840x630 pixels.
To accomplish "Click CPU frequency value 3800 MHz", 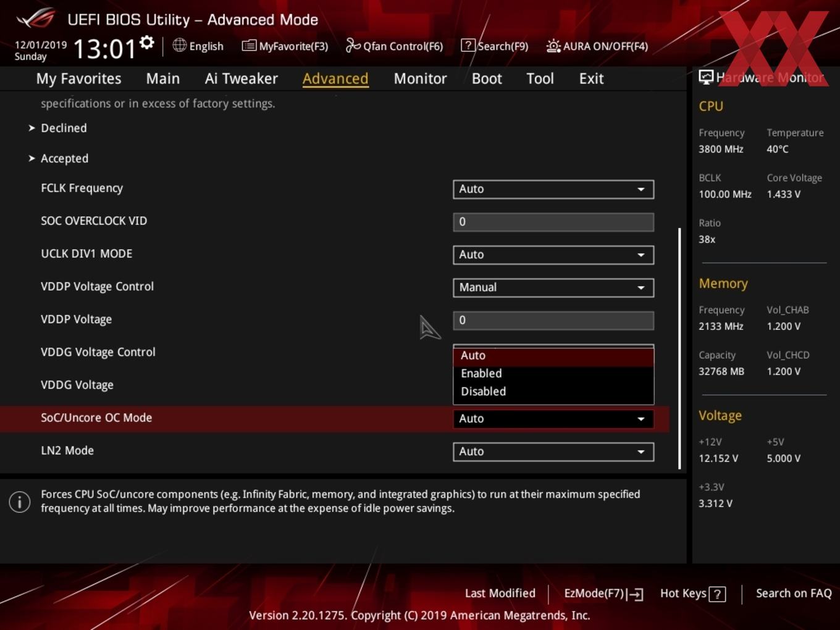I will pyautogui.click(x=721, y=149).
